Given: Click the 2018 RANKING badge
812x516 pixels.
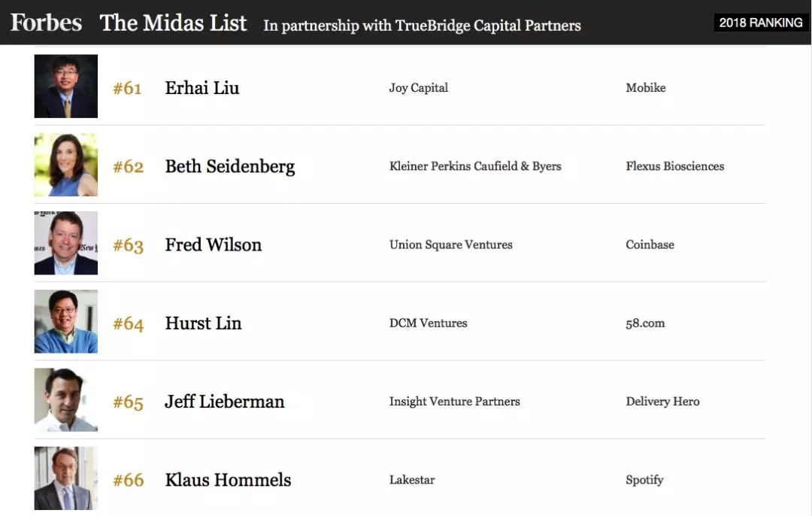Looking at the screenshot, I should click(760, 23).
